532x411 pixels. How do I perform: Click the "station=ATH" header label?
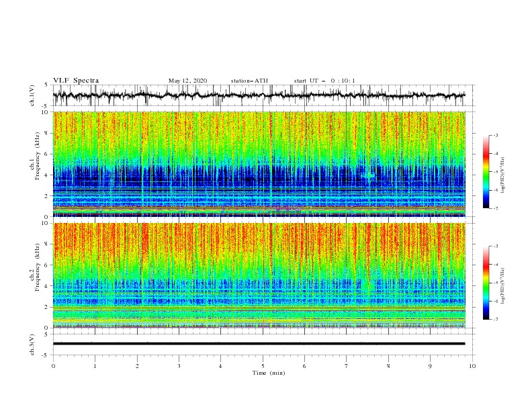[x=249, y=81]
